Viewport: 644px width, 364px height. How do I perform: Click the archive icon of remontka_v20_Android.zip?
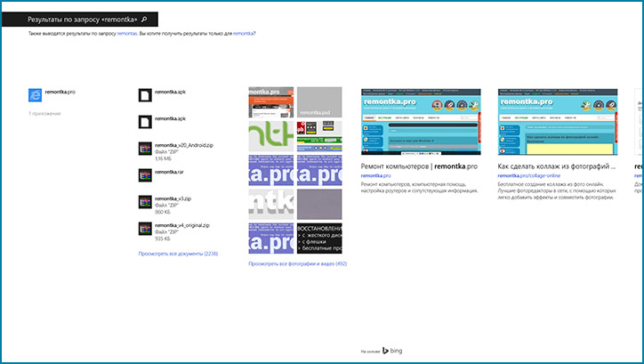pyautogui.click(x=145, y=149)
